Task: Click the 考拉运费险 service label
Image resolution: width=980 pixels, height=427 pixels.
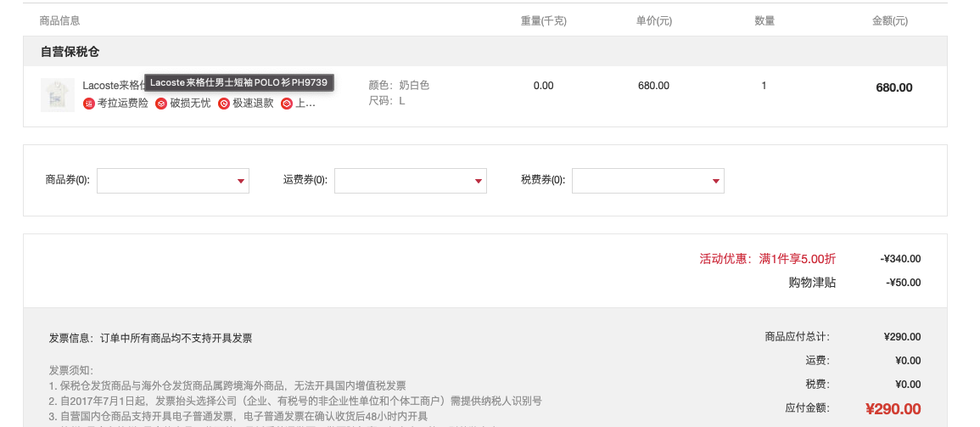Action: (x=123, y=104)
